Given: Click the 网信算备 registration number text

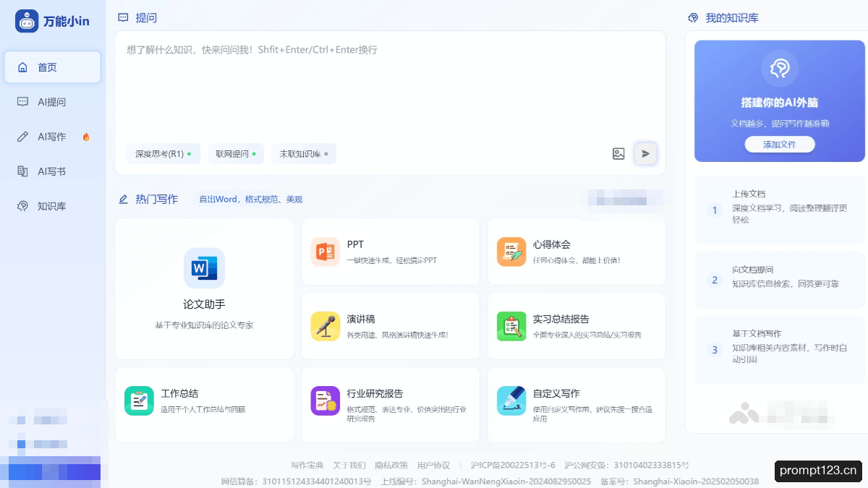Looking at the screenshot, I should (x=296, y=481).
